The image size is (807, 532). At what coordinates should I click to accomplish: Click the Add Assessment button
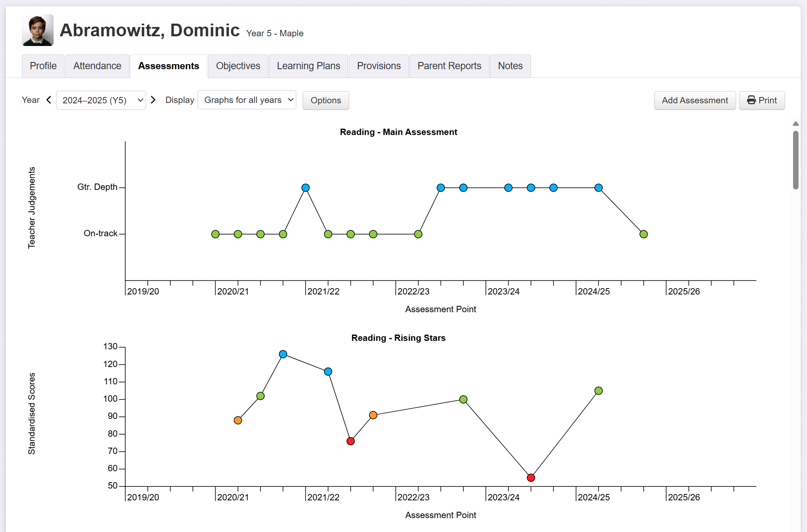pyautogui.click(x=695, y=100)
